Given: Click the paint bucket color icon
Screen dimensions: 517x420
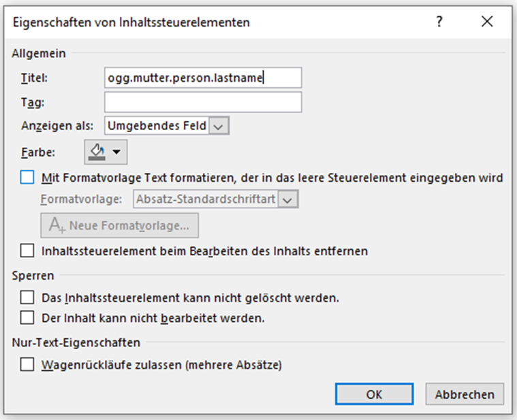Looking at the screenshot, I should click(98, 151).
